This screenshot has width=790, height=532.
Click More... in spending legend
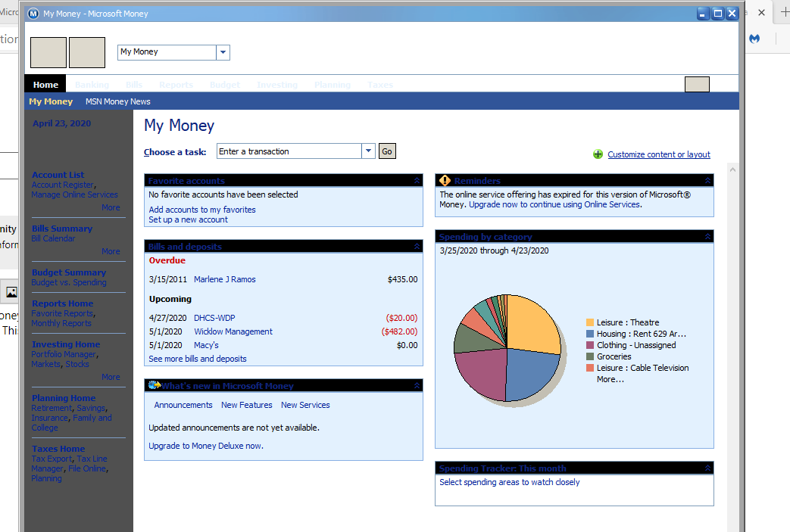(x=610, y=379)
